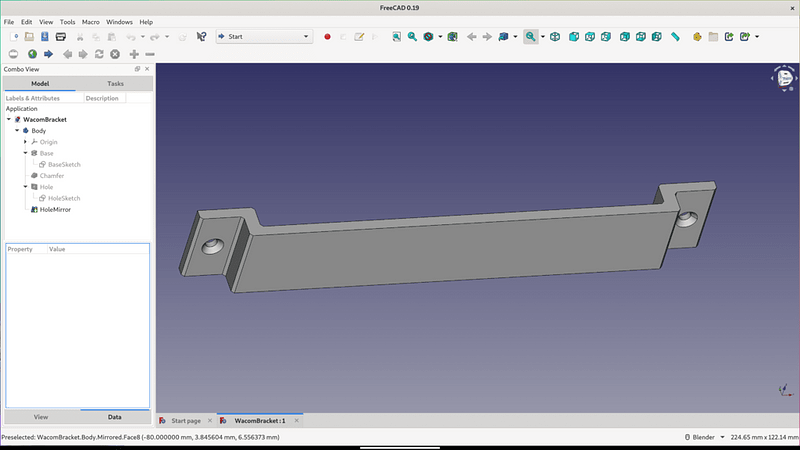Image resolution: width=800 pixels, height=450 pixels.
Task: Switch to the Tasks tab
Action: 115,84
